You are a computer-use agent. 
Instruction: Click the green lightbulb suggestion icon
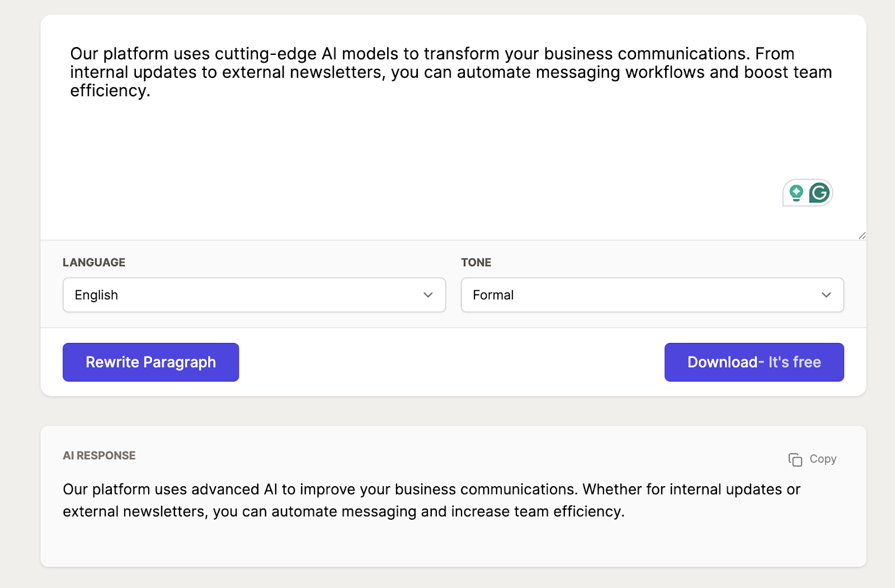[796, 193]
